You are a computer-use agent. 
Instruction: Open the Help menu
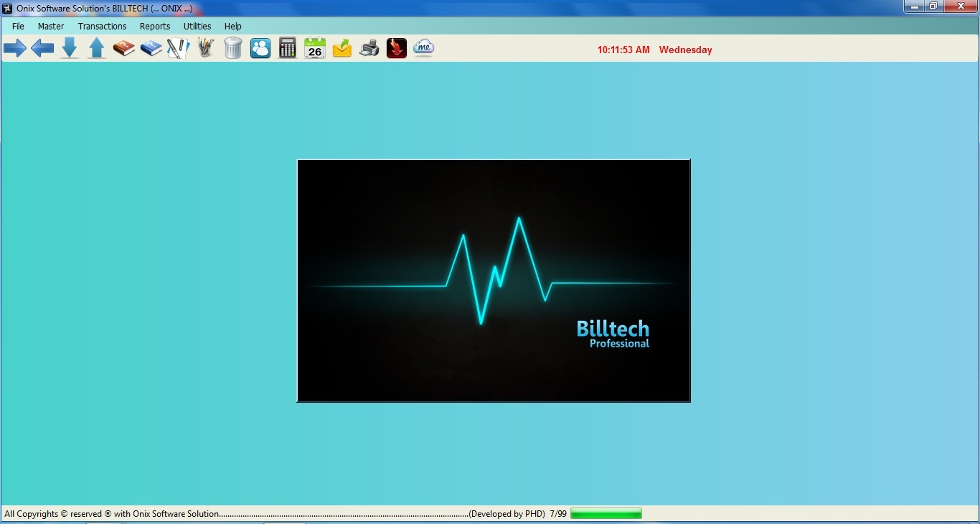(233, 26)
